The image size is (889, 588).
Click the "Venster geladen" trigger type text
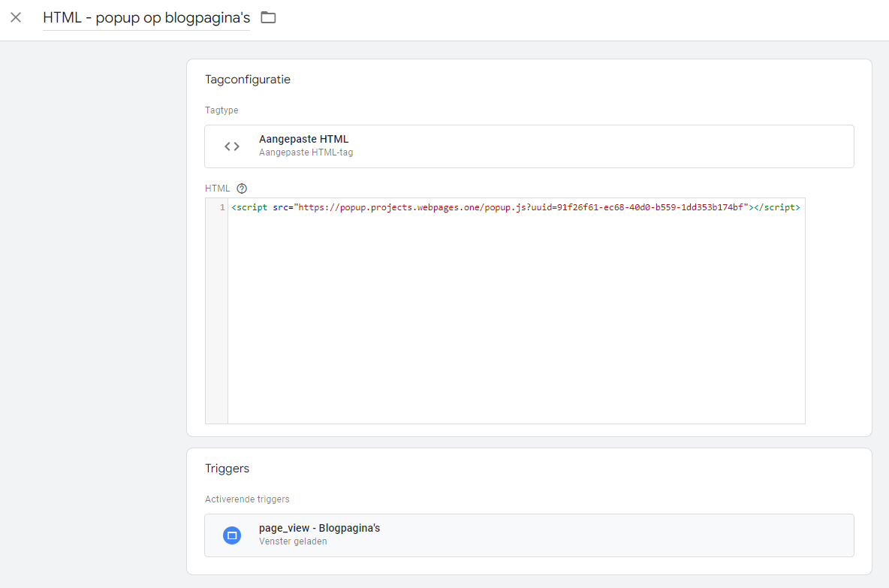tap(293, 541)
